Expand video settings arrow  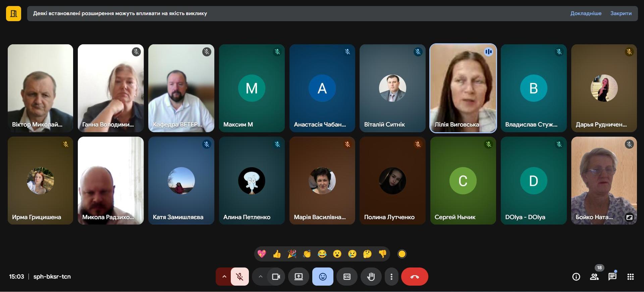[x=260, y=277]
